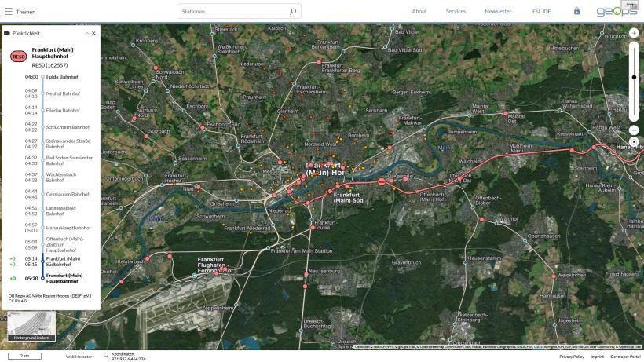The height and width of the screenshot is (362, 644).
Task: Select Frankfurt (Main) Südbahnhof stop
Action: (63, 261)
